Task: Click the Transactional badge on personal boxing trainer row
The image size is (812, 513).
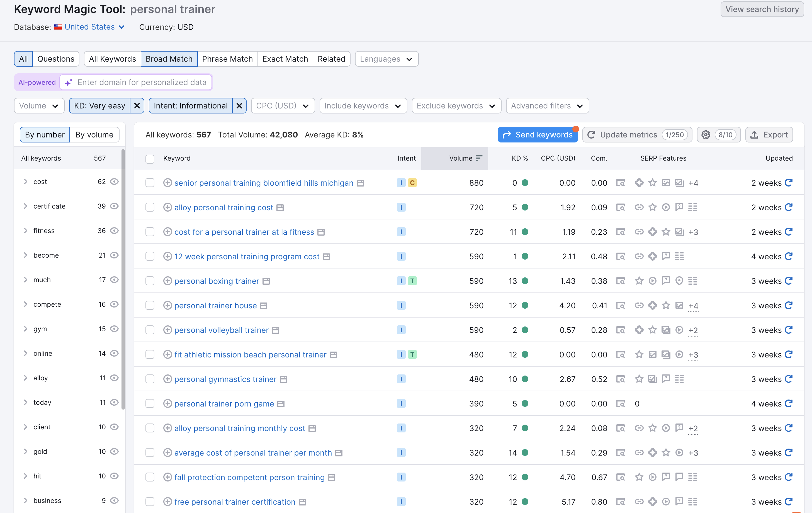Action: point(412,281)
